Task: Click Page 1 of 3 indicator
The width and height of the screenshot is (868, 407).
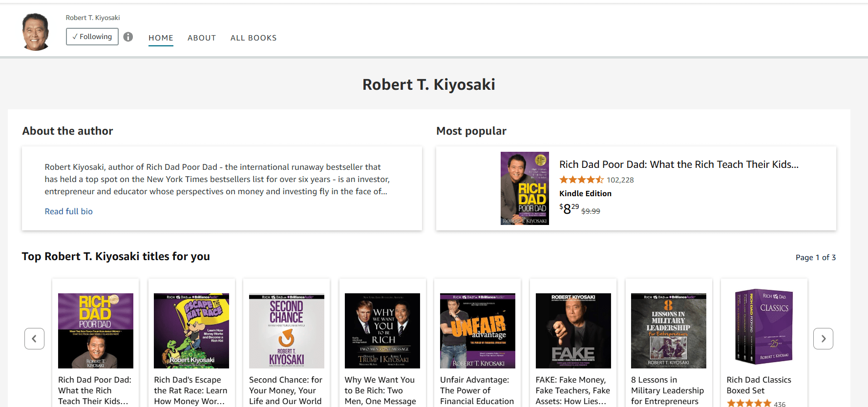Action: (x=816, y=257)
